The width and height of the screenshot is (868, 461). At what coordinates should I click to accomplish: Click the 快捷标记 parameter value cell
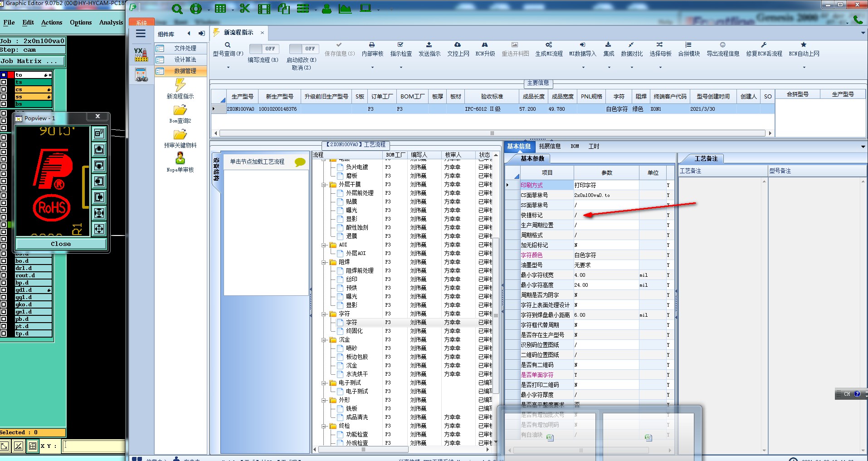click(606, 215)
